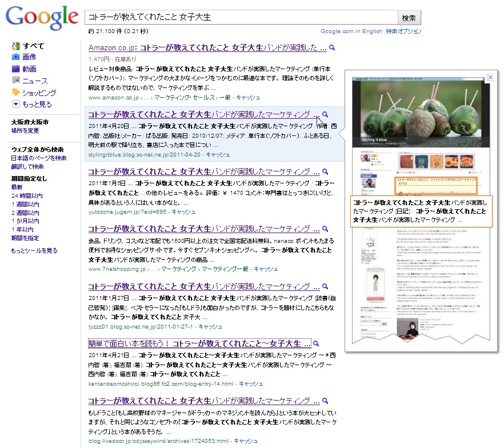The width and height of the screenshot is (504, 448).
Task: Click マーケティング・セールス breadcrumb in Amazon result
Action: 185,97
